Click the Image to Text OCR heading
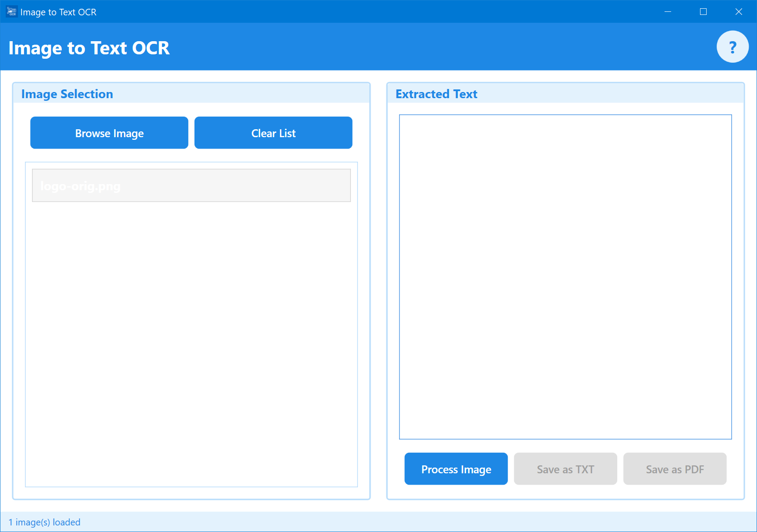The width and height of the screenshot is (757, 532). point(89,48)
